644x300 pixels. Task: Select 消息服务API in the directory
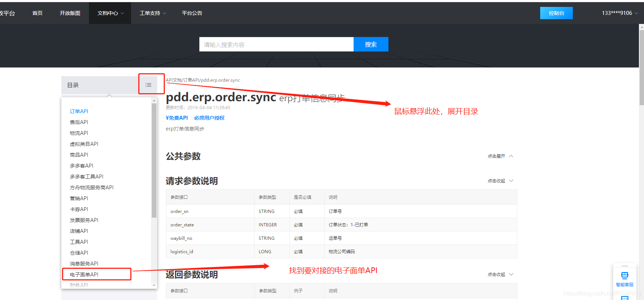pyautogui.click(x=84, y=264)
